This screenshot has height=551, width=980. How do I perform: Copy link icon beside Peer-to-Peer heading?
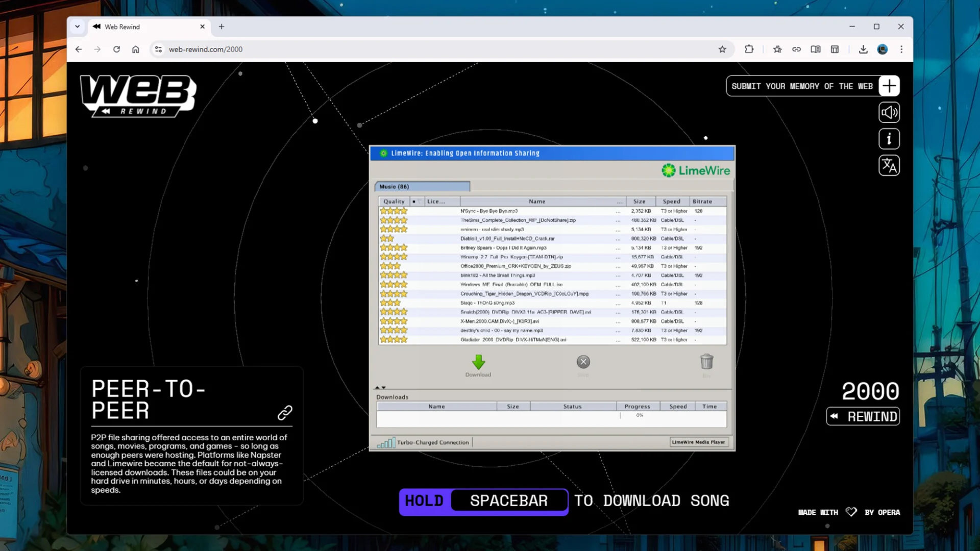285,412
